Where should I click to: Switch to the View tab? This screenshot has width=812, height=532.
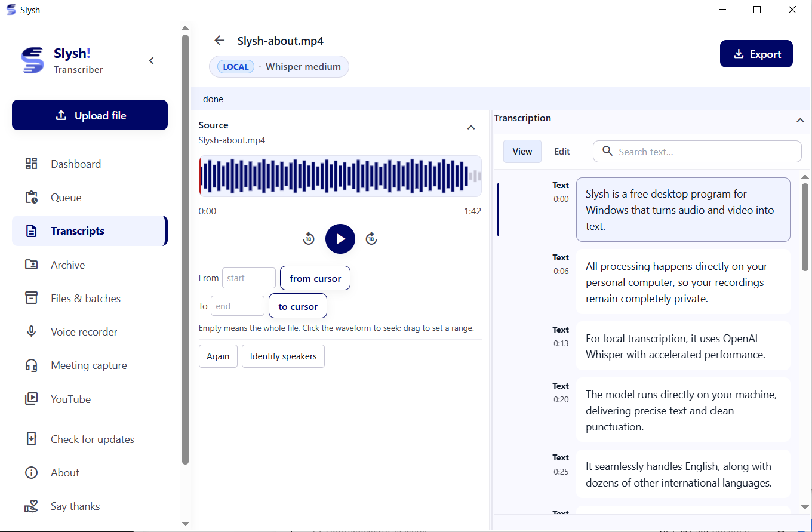tap(522, 152)
